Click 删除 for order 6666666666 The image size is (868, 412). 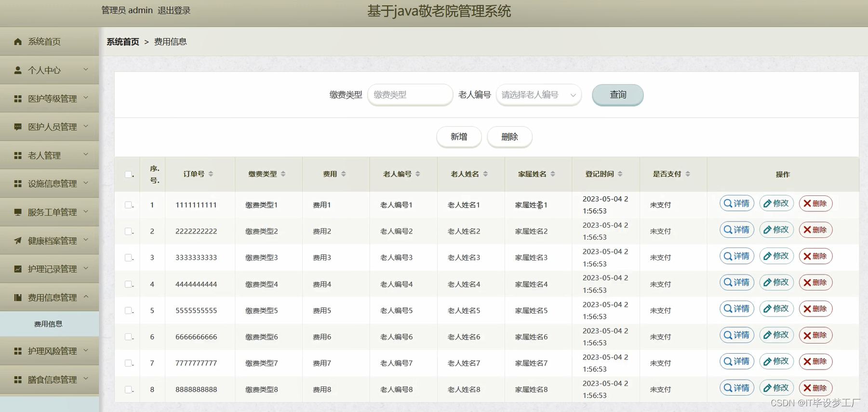point(815,335)
